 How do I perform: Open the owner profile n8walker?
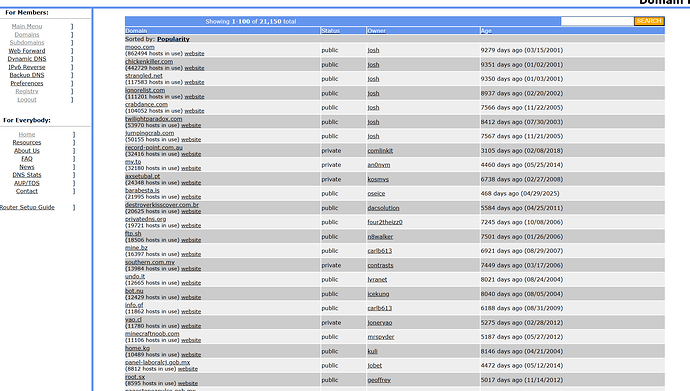pos(380,237)
